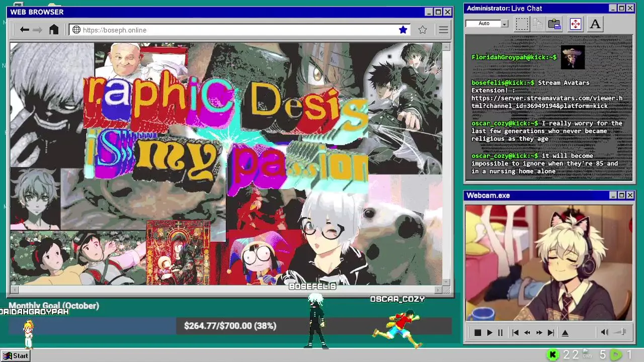
Task: Expand the Auto dropdown in Live Chat
Action: (x=504, y=24)
